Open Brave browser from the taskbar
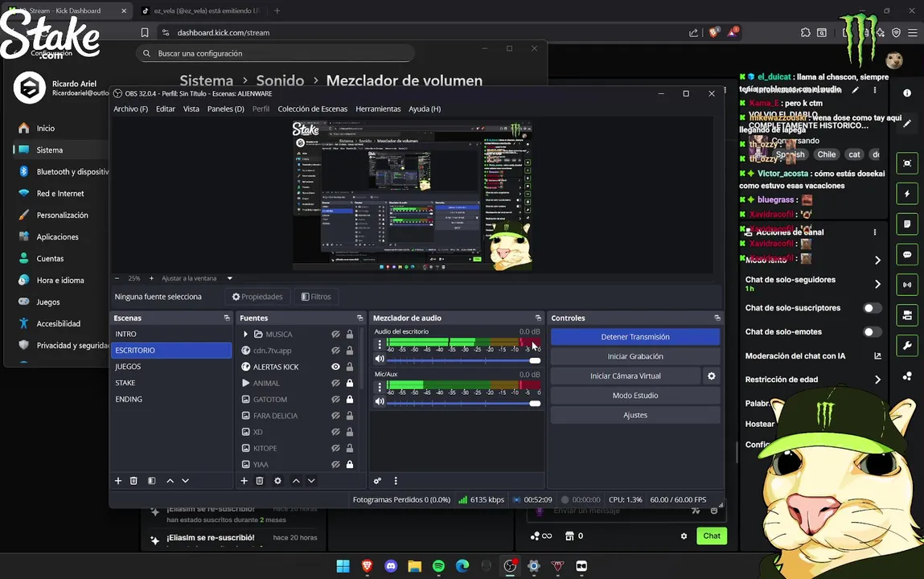Viewport: 924px width, 579px height. pos(367,566)
